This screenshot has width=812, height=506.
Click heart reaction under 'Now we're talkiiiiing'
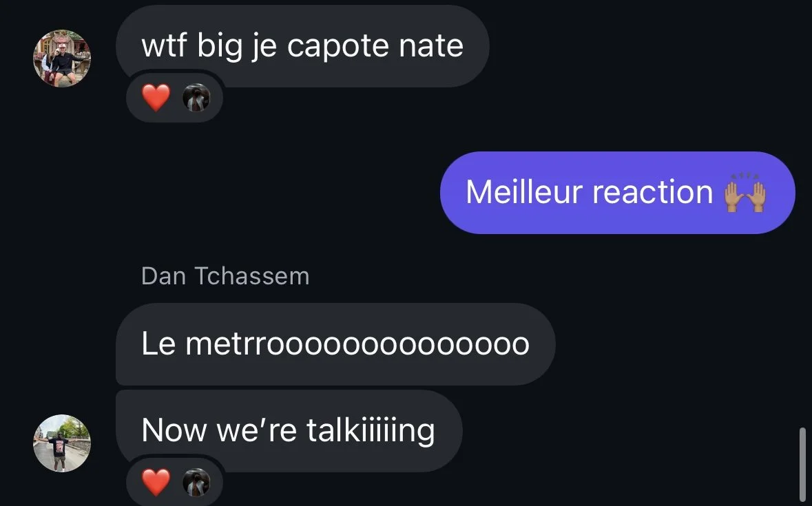click(x=156, y=482)
